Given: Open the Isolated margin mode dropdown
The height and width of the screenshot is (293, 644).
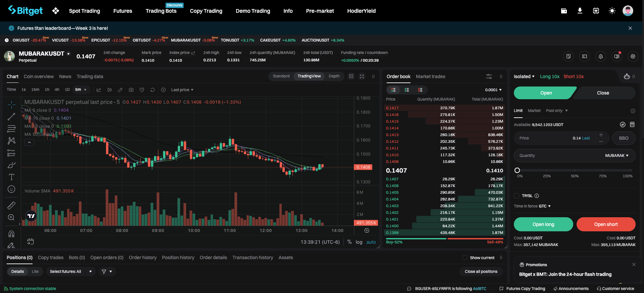Looking at the screenshot, I should 524,76.
